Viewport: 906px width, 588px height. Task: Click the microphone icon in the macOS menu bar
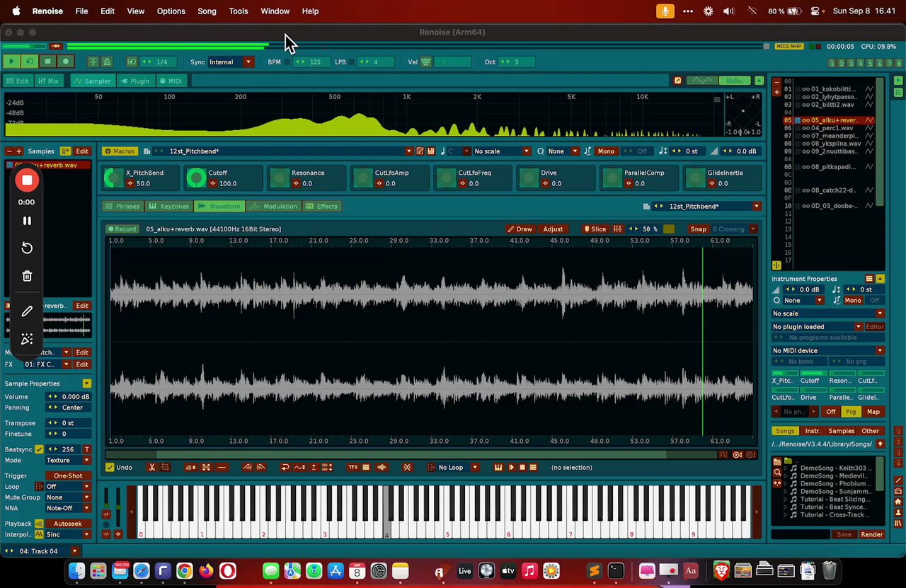665,11
